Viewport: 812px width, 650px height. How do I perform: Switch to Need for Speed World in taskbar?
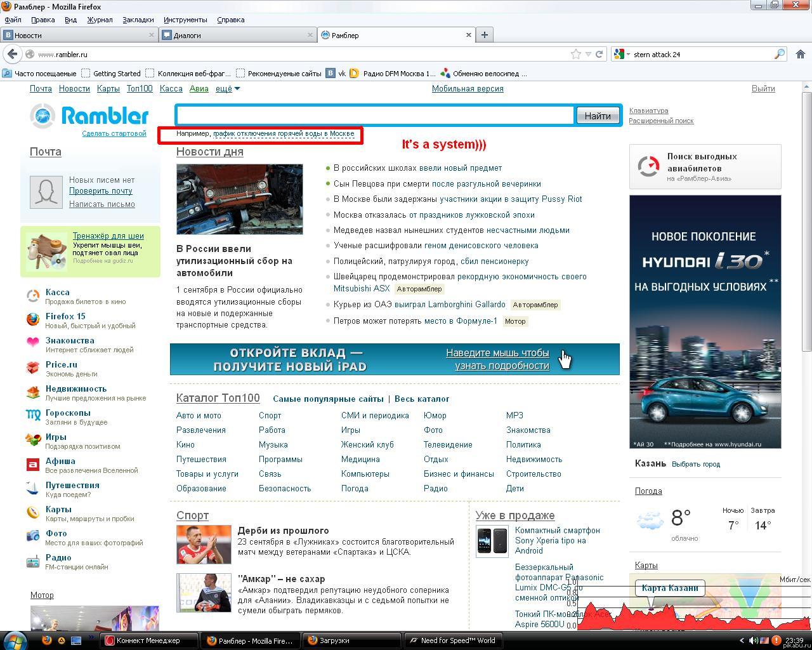point(453,640)
